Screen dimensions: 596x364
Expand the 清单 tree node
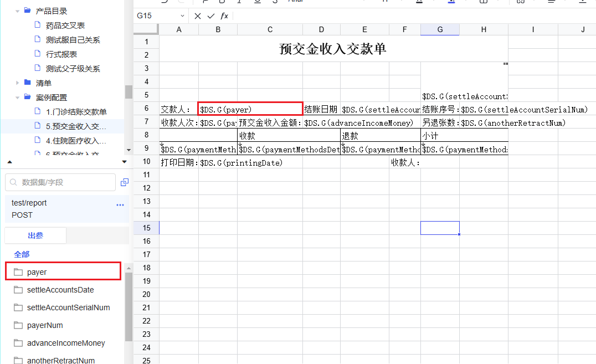tap(18, 83)
